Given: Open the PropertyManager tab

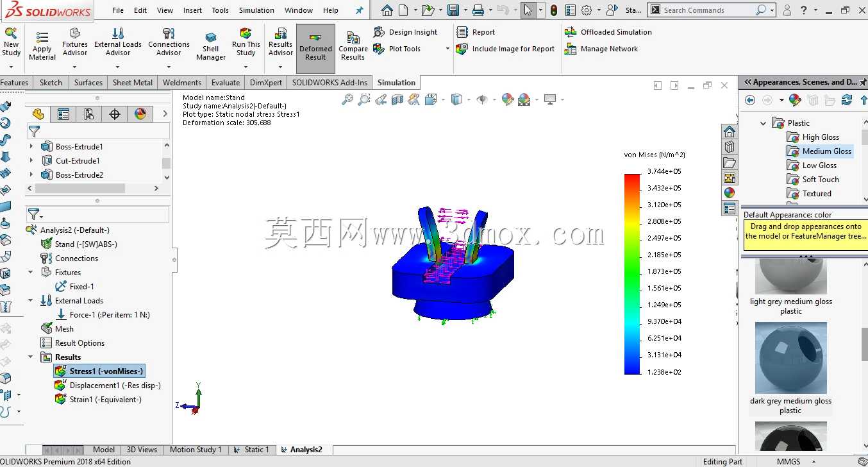Looking at the screenshot, I should pyautogui.click(x=63, y=114).
